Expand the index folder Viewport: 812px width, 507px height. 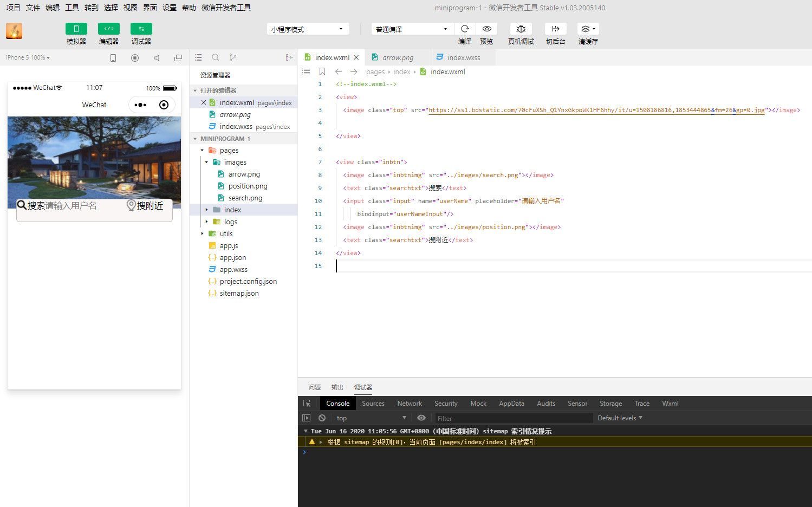(206, 210)
